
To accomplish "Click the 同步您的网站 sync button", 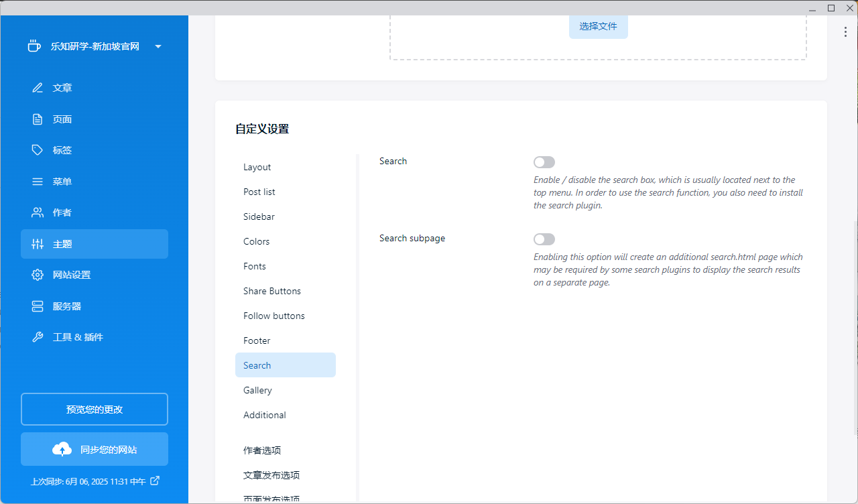I will pos(95,449).
